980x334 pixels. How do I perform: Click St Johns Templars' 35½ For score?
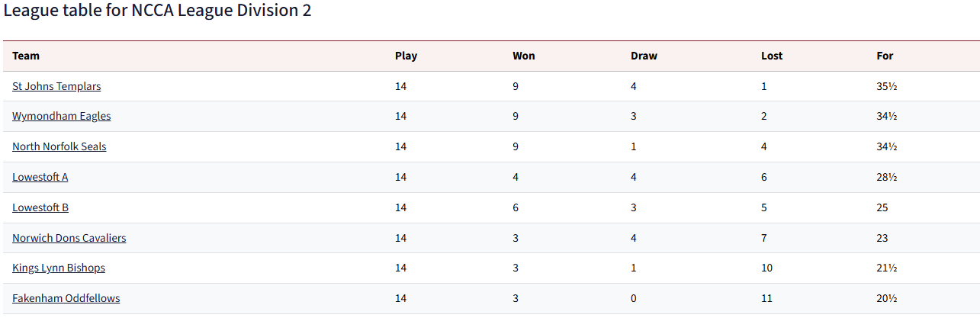tap(887, 86)
